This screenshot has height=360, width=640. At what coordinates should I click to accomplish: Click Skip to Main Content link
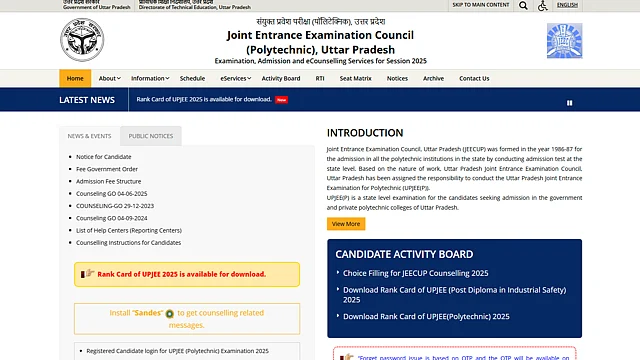tap(480, 5)
